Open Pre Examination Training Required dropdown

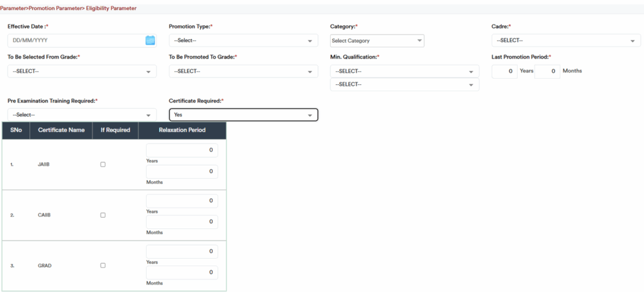82,115
